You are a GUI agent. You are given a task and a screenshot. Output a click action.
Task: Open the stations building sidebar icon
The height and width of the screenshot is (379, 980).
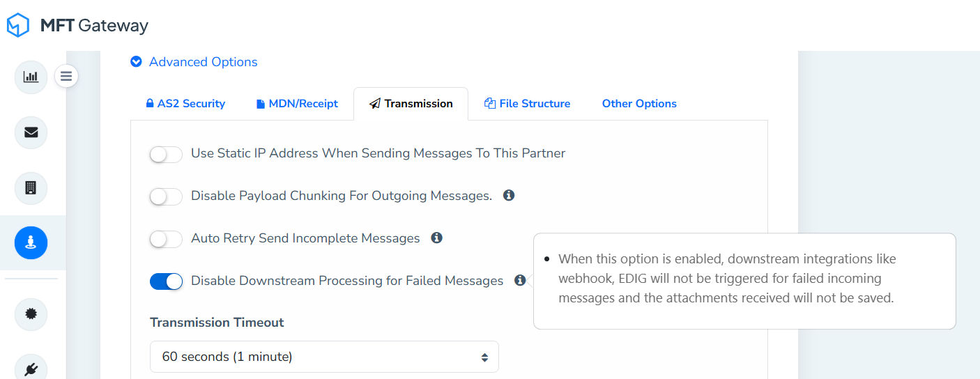(31, 187)
